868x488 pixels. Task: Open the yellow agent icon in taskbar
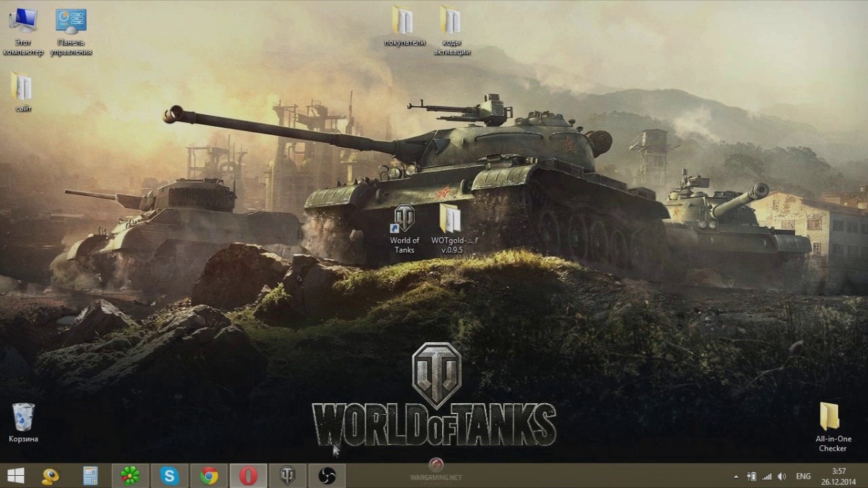pos(51,476)
